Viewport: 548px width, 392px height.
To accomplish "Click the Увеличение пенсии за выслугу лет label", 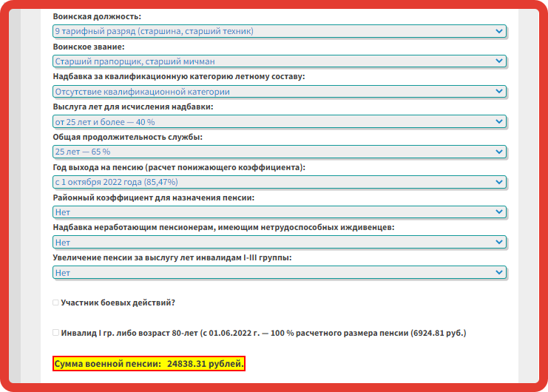I will coord(172,258).
